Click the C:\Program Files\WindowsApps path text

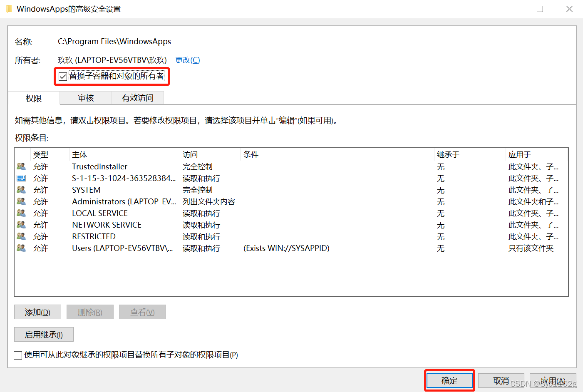[x=114, y=41]
